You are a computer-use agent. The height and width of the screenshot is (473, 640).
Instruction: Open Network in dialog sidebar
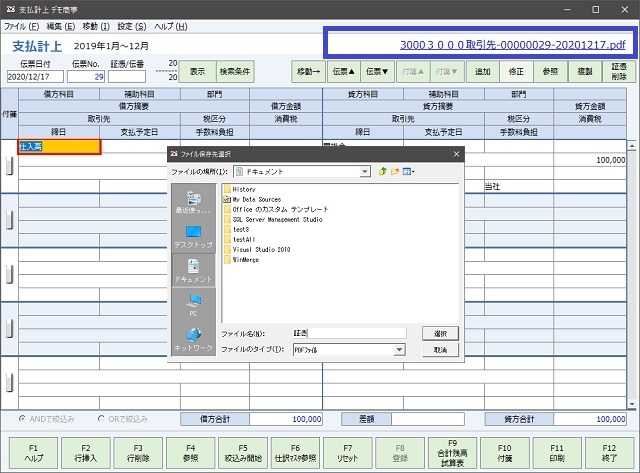click(x=193, y=339)
